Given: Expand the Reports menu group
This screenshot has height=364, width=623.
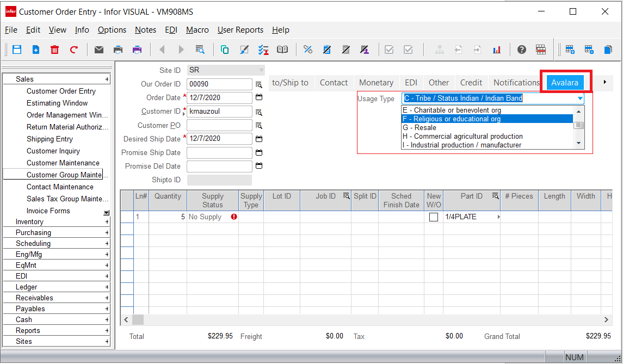Looking at the screenshot, I should 107,330.
